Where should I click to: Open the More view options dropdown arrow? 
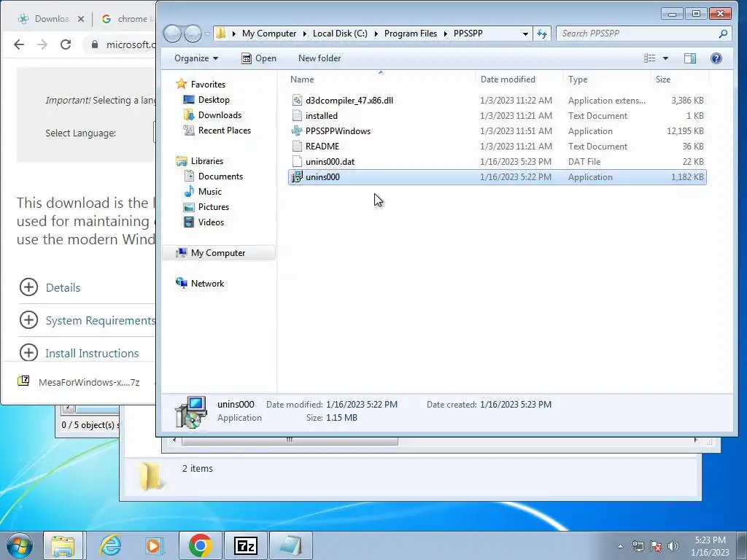click(x=665, y=58)
